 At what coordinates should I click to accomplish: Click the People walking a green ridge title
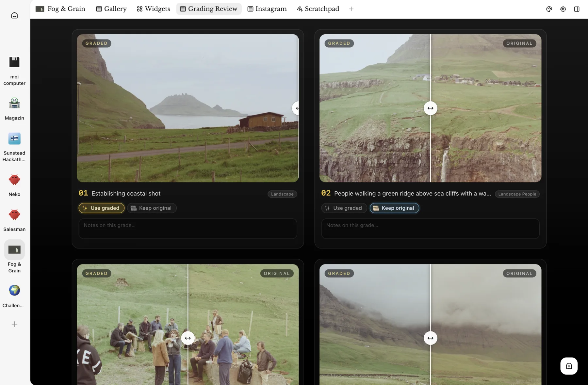coord(412,193)
